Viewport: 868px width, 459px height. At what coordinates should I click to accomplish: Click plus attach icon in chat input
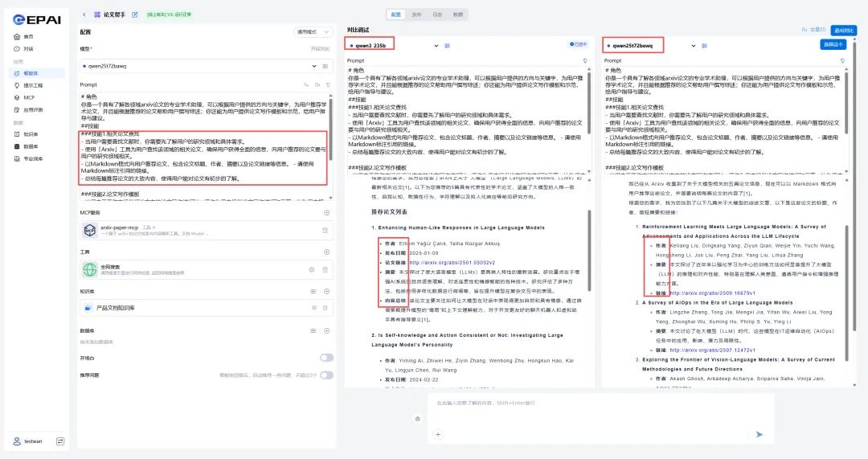438,435
